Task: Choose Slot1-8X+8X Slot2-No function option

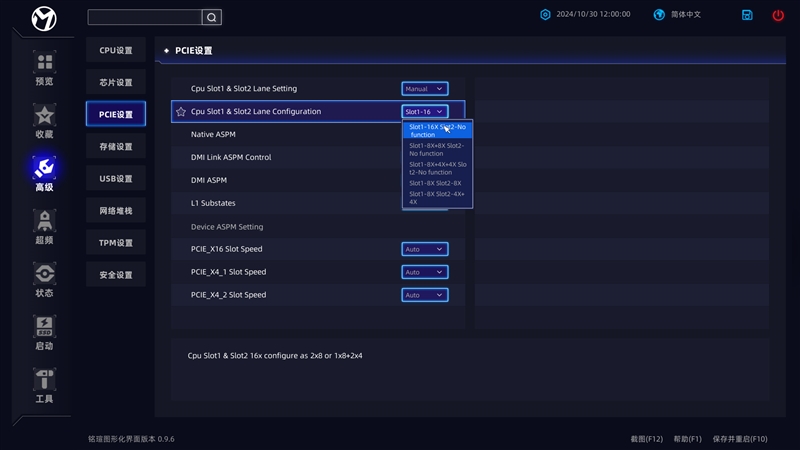Action: [436, 149]
